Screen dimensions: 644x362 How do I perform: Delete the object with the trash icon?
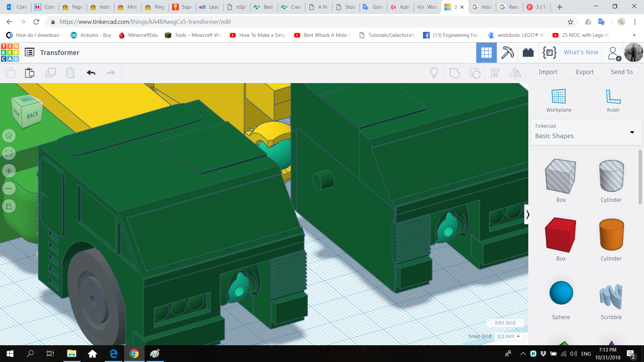pyautogui.click(x=70, y=73)
